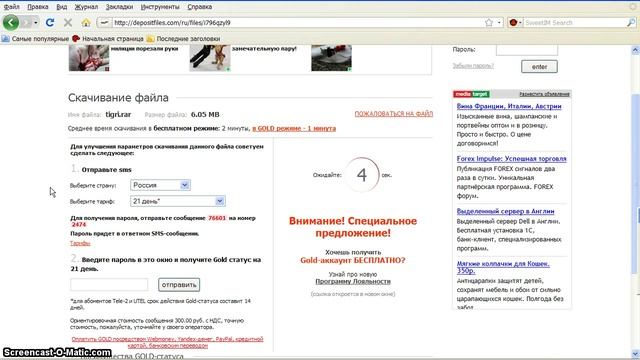The height and width of the screenshot is (360, 640).
Task: Click the countdown timer circle
Action: coord(362,175)
